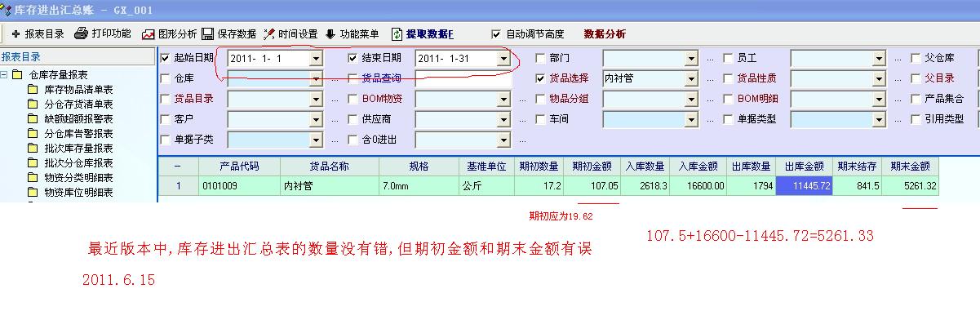Screen dimensions: 980x311
Task: Click the ellipsis button beside 客户 dropdown
Action: coord(335,121)
